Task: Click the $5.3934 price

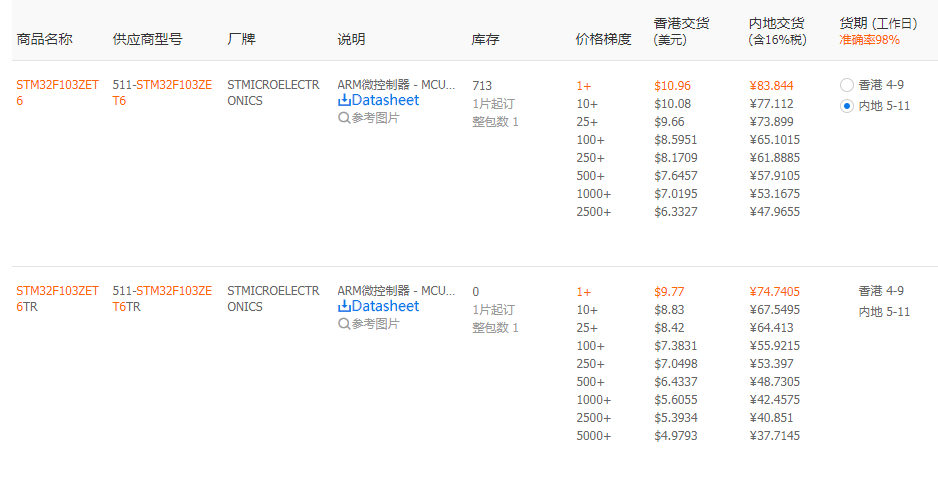Action: (676, 417)
